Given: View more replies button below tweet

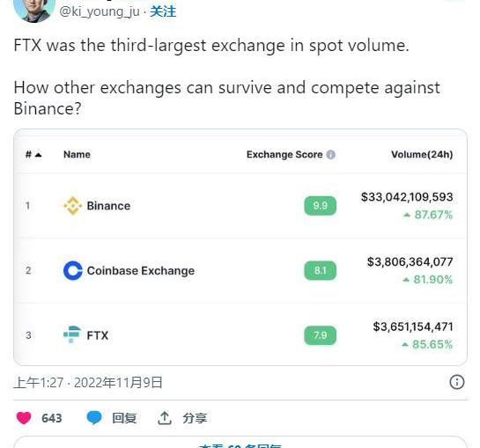Looking at the screenshot, I should [240, 443].
